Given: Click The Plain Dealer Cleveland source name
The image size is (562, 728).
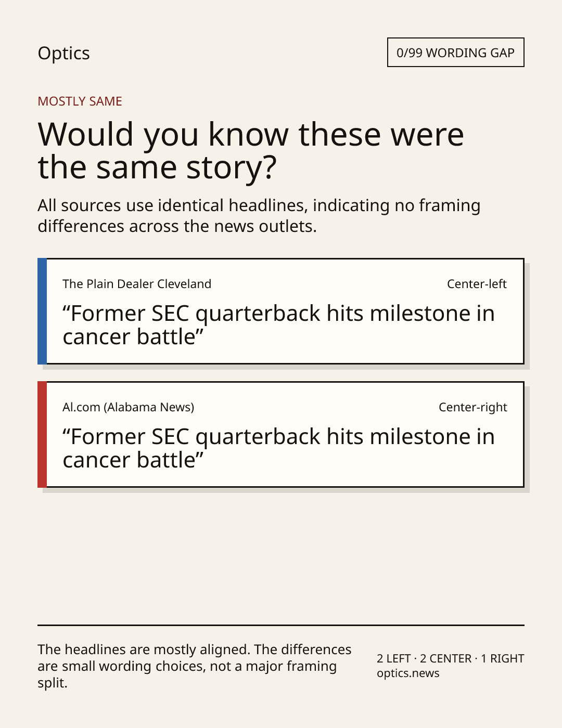Looking at the screenshot, I should 137,284.
